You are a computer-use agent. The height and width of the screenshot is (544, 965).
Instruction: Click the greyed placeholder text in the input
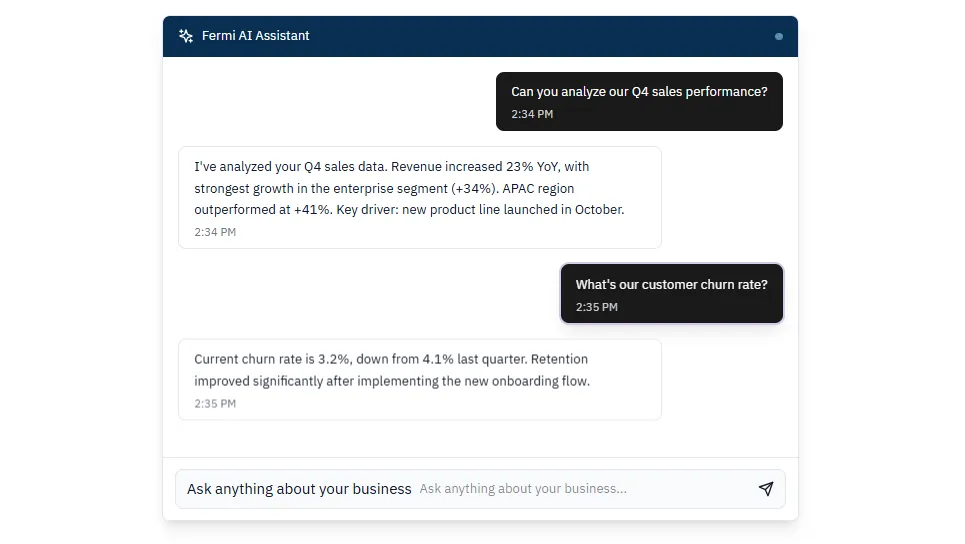click(523, 489)
